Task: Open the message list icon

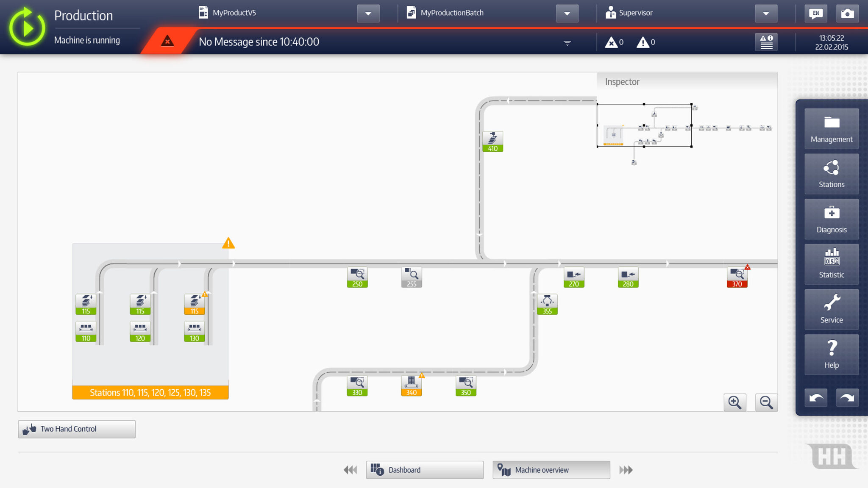Action: coord(766,42)
